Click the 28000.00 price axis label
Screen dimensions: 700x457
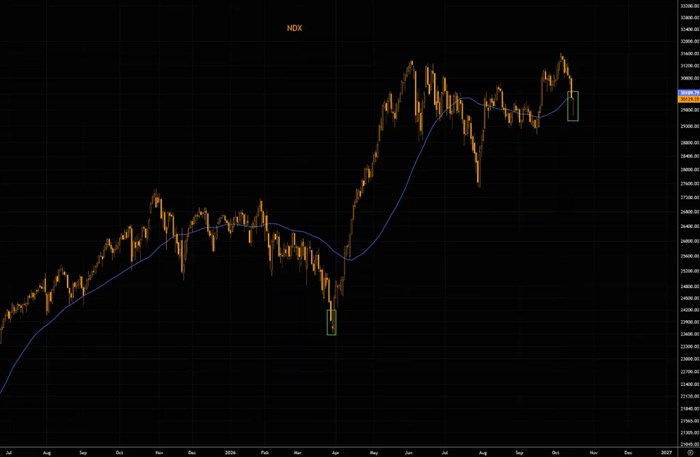click(689, 170)
